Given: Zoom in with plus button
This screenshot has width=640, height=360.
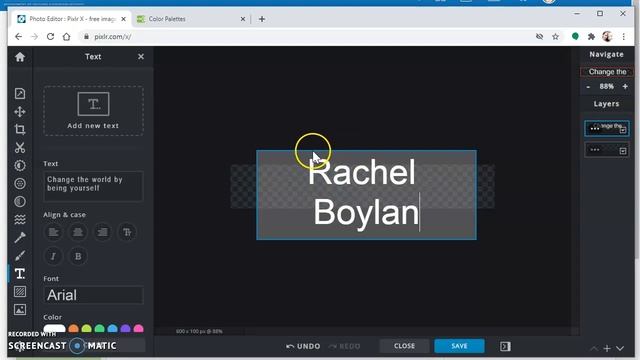Looking at the screenshot, I should [x=625, y=87].
